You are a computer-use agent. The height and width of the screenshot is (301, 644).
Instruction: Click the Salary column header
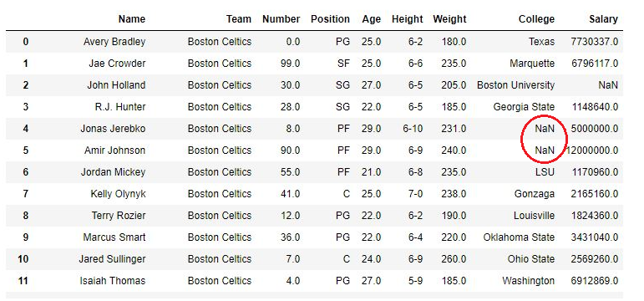(603, 19)
